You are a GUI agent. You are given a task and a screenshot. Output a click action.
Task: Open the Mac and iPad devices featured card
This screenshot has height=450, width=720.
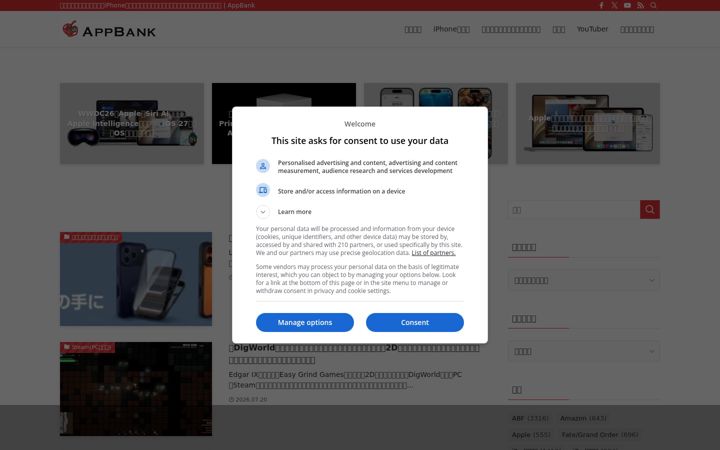point(588,123)
